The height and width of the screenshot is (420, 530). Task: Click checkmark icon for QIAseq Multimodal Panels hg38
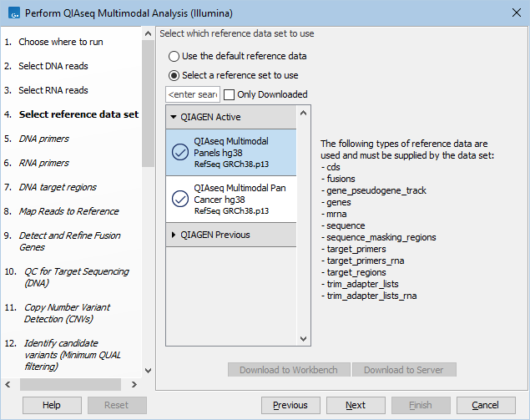tap(180, 152)
